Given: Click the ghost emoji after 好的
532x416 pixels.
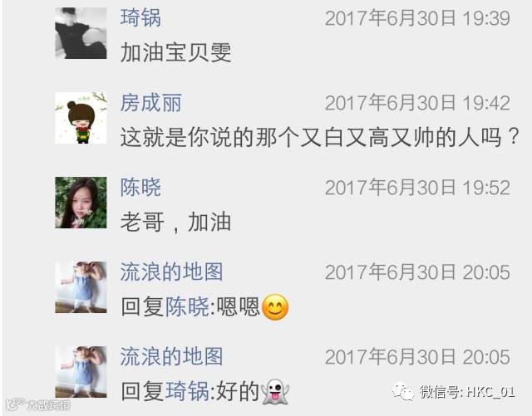Looking at the screenshot, I should [x=275, y=392].
